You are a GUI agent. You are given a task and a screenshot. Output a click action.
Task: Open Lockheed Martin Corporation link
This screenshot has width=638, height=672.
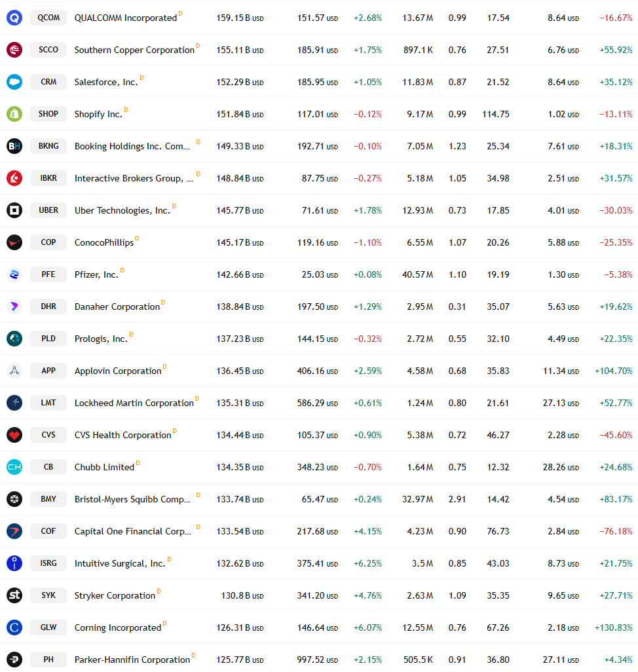tap(134, 403)
